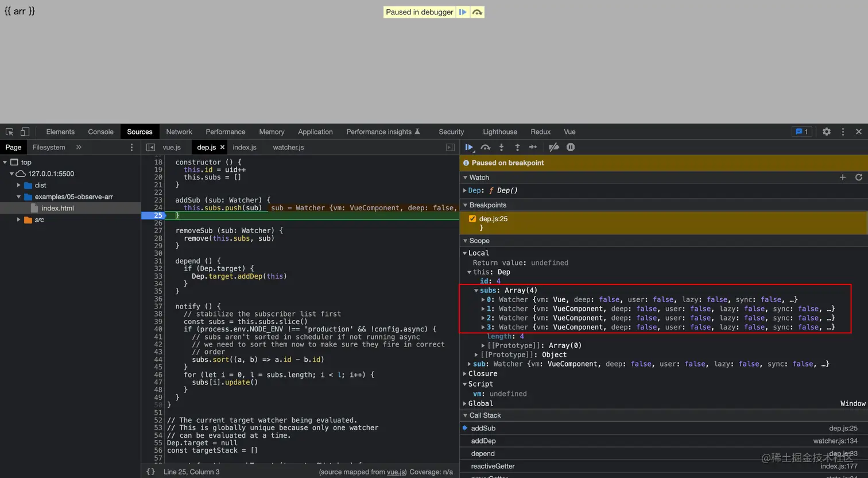Open the Performance panel
868x478 pixels.
[226, 132]
